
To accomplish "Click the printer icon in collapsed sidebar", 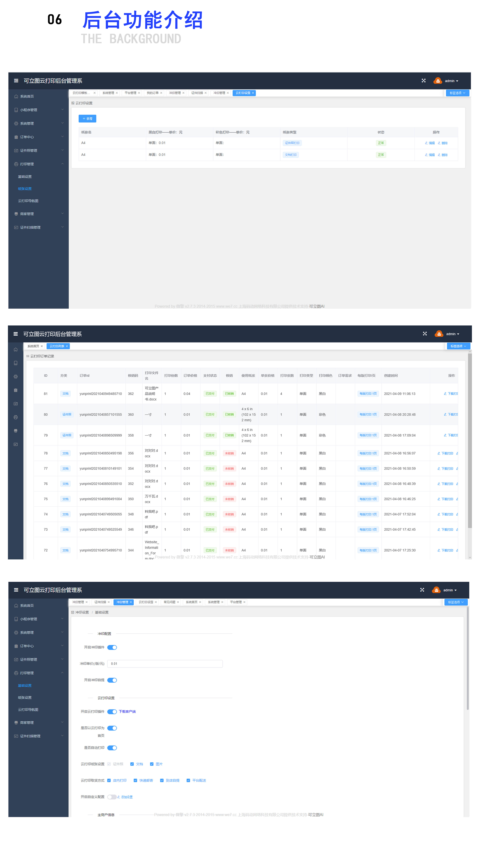I will point(15,417).
